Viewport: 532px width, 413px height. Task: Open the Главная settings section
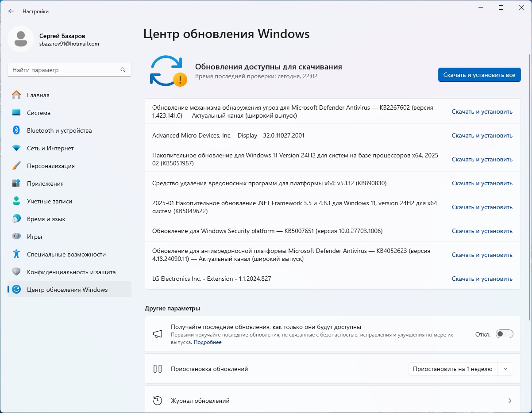[69, 95]
